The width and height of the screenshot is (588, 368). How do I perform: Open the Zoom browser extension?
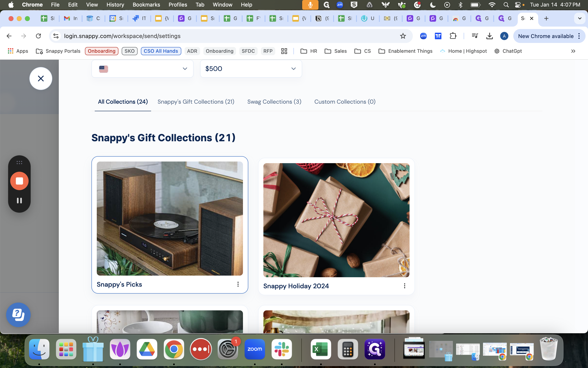tap(423, 36)
